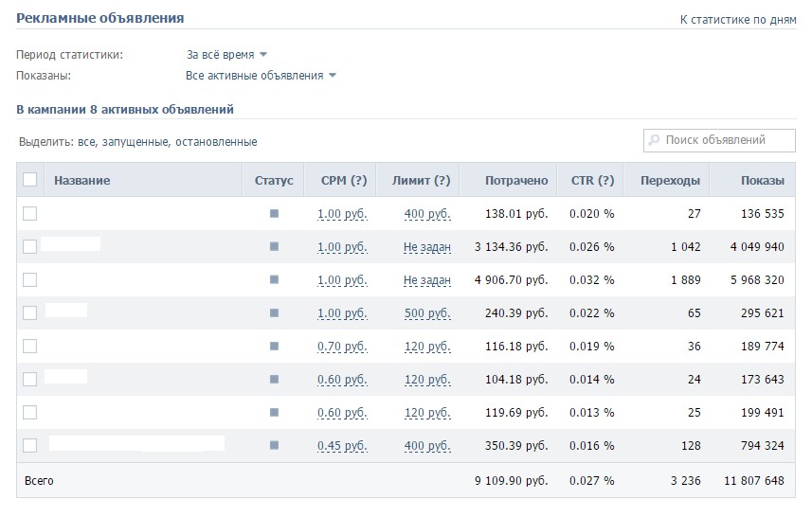Edit the 0.45 руб. CPM value
The width and height of the screenshot is (812, 517).
click(342, 446)
